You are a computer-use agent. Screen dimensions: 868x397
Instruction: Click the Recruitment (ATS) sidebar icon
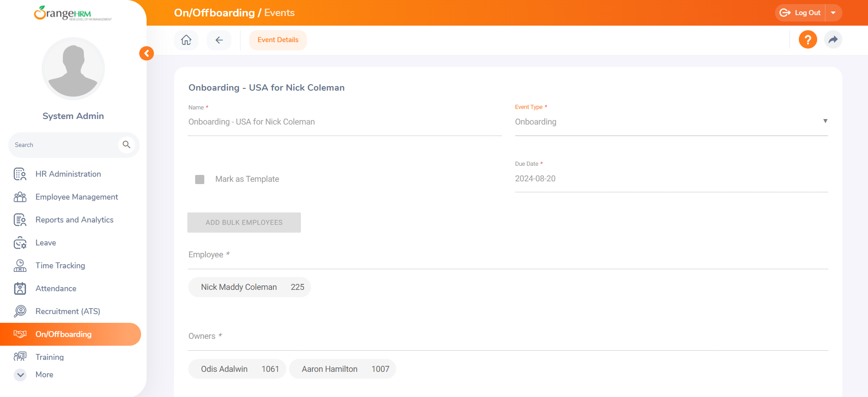[x=20, y=311]
